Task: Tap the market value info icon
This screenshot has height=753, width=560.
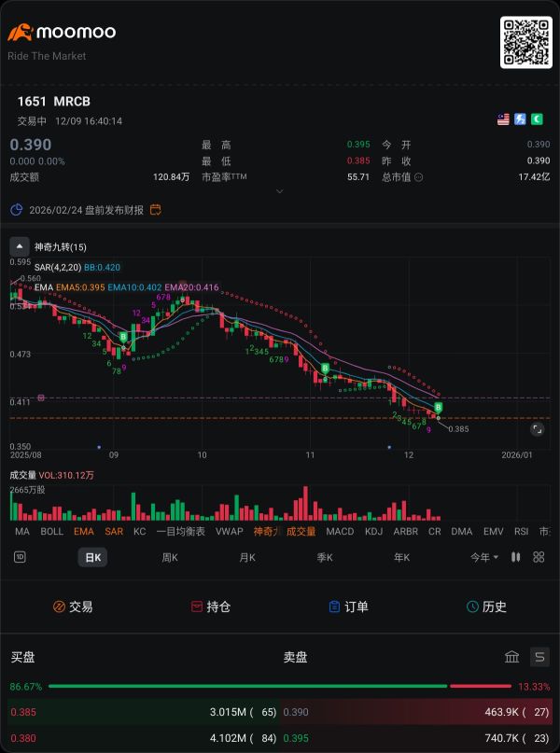Action: coord(418,177)
